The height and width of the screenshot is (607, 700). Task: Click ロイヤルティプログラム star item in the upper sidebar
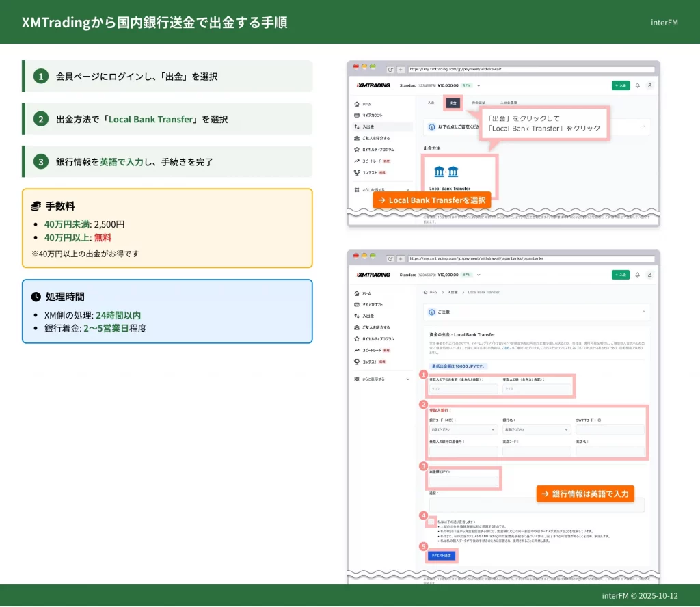(x=357, y=149)
